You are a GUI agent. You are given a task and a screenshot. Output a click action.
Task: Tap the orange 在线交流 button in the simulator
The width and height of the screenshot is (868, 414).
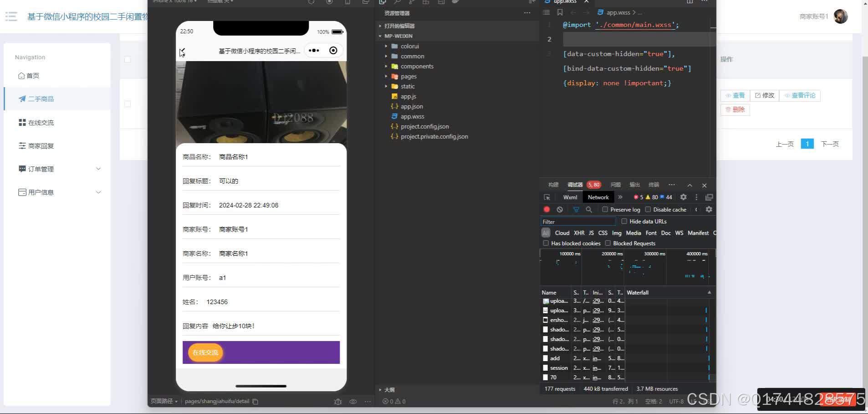pyautogui.click(x=205, y=352)
